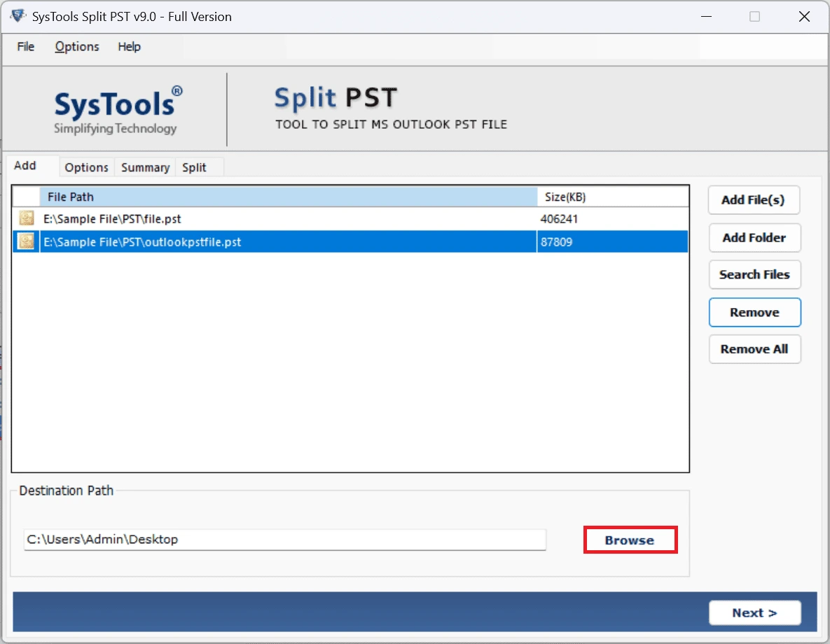Minimize the Split PST window
Image resolution: width=830 pixels, height=644 pixels.
pyautogui.click(x=706, y=16)
